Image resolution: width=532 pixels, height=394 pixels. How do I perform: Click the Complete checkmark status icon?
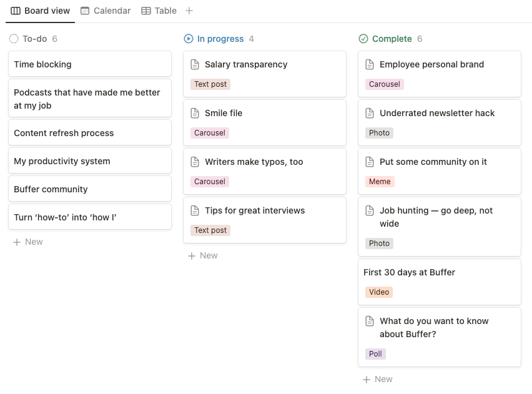pos(363,39)
